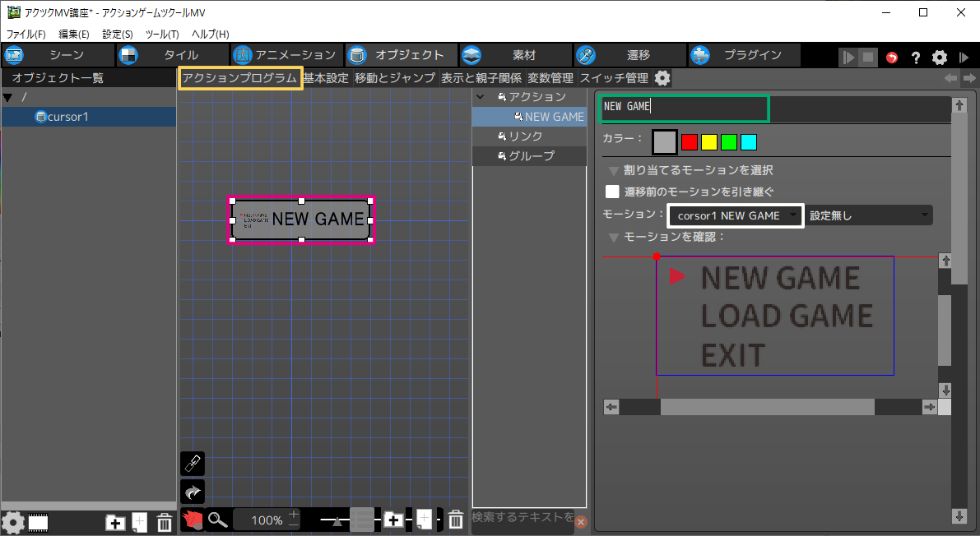Collapse the モーションを確認 section

click(x=613, y=237)
